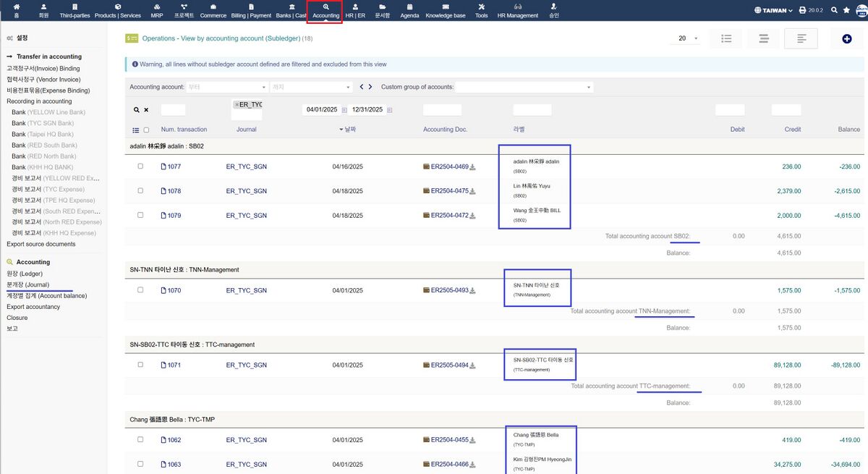The height and width of the screenshot is (474, 868).
Task: Click the Num. transaction filter input
Action: (173, 110)
